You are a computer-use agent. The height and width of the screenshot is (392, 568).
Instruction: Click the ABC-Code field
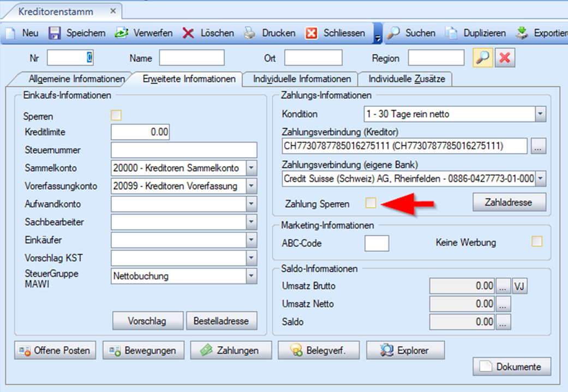point(376,243)
